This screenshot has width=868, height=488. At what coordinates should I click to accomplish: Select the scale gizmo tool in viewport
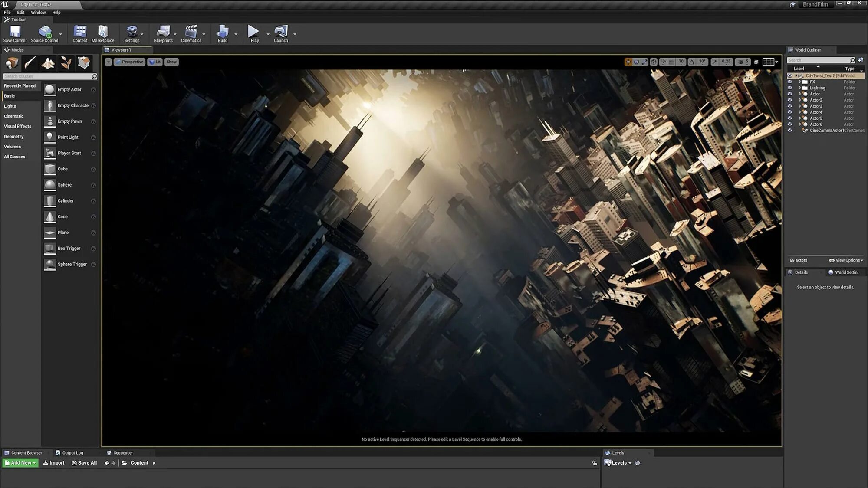644,62
